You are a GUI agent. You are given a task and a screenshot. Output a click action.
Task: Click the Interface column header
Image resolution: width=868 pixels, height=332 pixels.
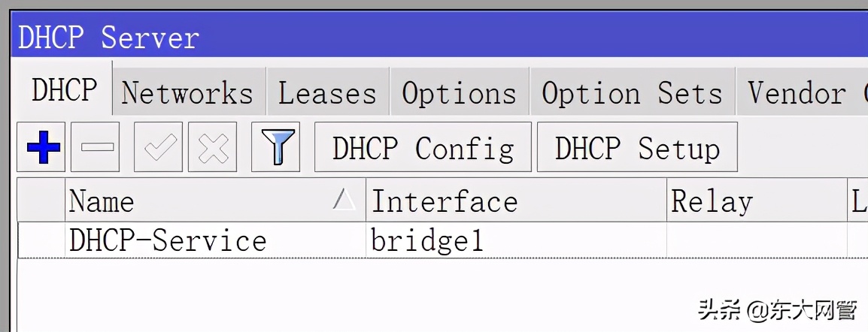[x=515, y=201]
